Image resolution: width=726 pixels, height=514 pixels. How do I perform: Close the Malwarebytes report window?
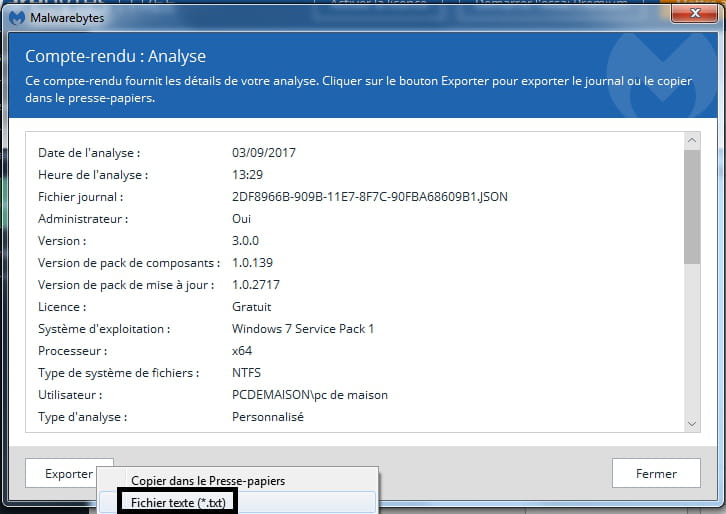coord(695,13)
